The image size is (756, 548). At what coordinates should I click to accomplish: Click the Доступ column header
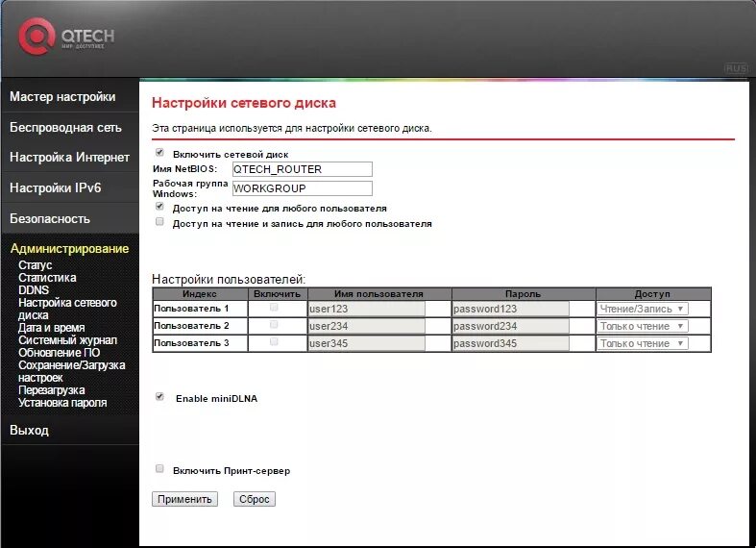click(653, 294)
